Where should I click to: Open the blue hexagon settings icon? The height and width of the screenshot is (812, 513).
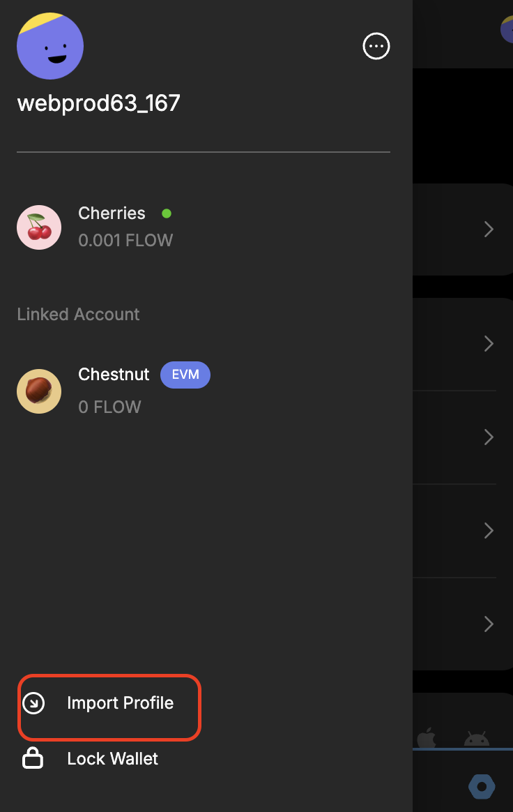(x=482, y=787)
